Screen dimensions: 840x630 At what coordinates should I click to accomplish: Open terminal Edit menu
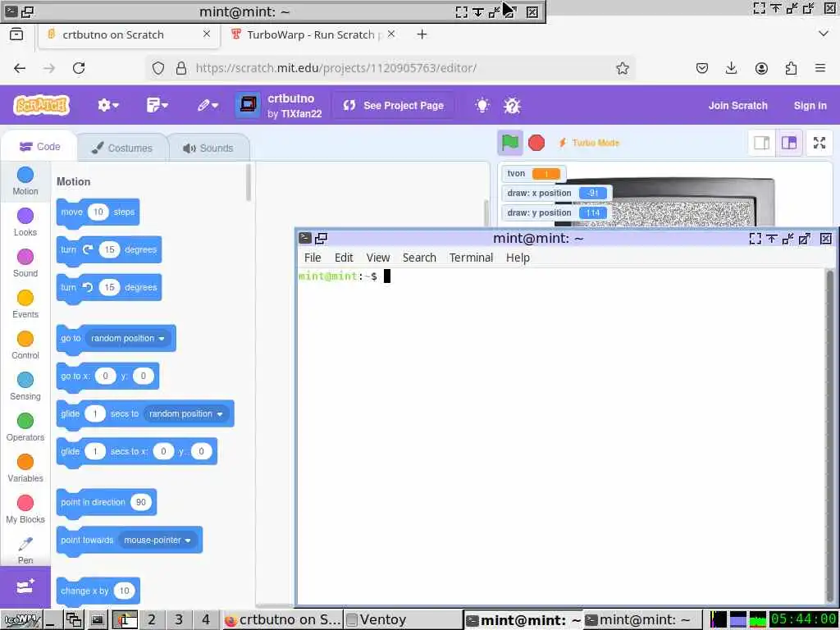tap(344, 258)
